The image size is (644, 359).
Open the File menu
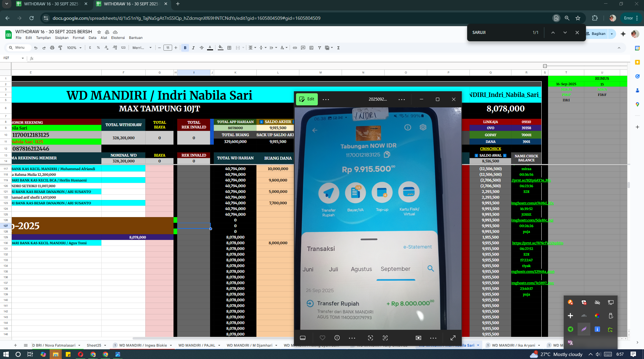(18, 38)
